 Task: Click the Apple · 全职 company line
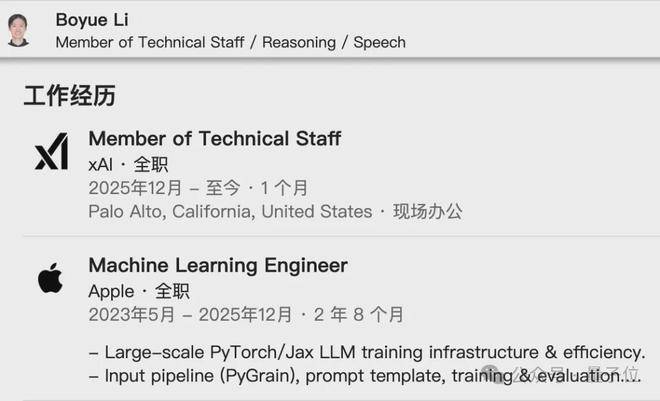tap(138, 291)
